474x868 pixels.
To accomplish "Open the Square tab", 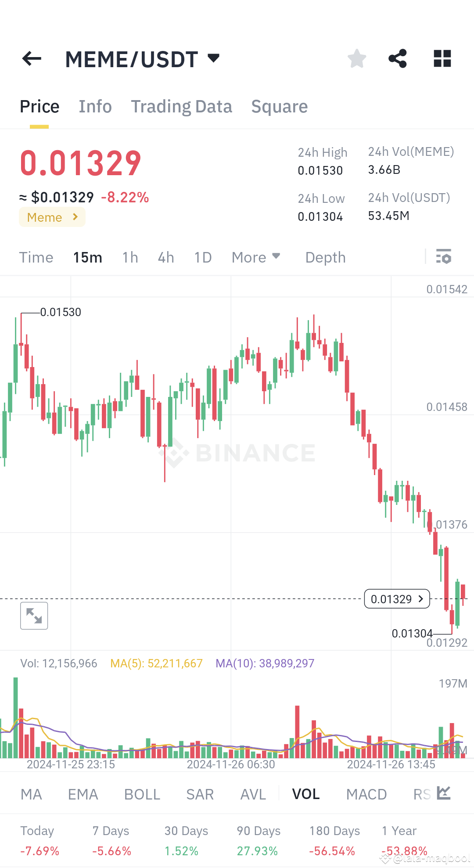I will 279,106.
